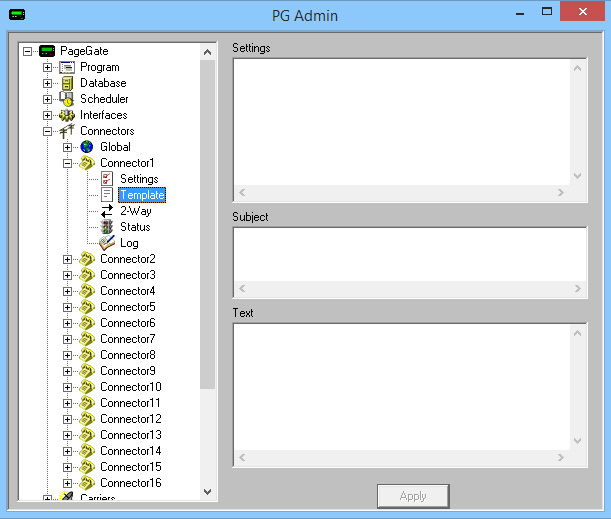Click the Connector9 telephone icon

[x=87, y=371]
